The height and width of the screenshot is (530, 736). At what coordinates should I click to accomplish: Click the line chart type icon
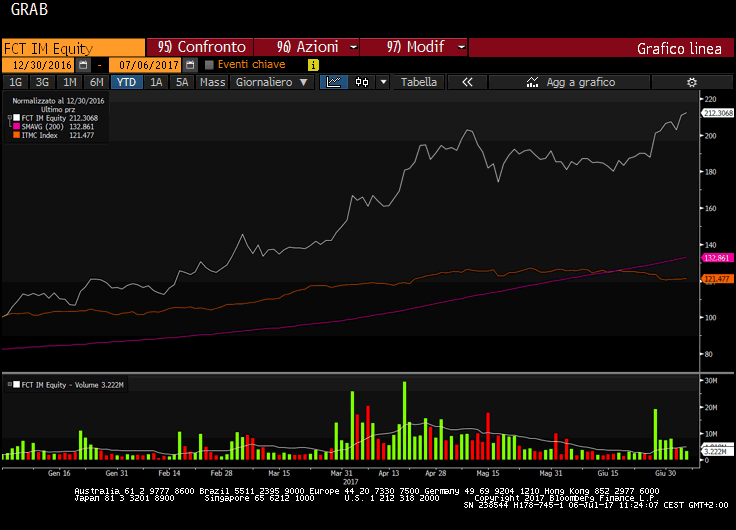click(334, 82)
